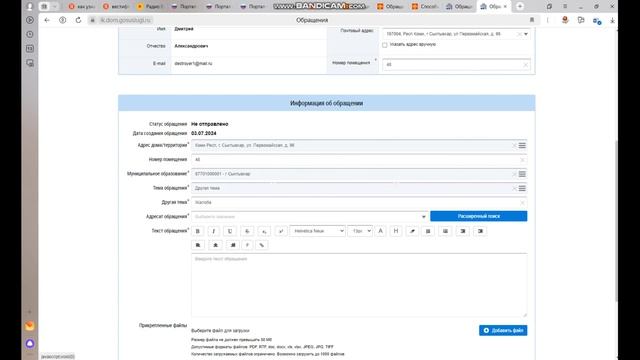Switch to the Радио browser tab
Image resolution: width=640 pixels, height=360 pixels.
coord(150,7)
